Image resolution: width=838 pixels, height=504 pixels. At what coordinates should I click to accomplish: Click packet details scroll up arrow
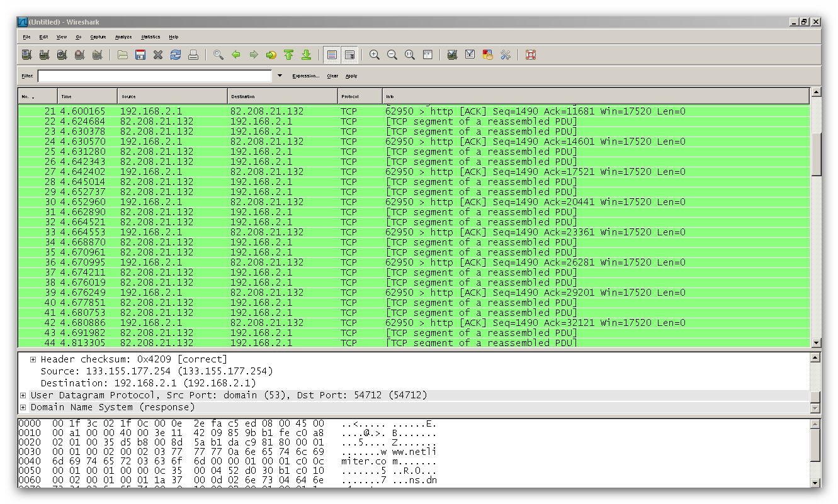[816, 357]
